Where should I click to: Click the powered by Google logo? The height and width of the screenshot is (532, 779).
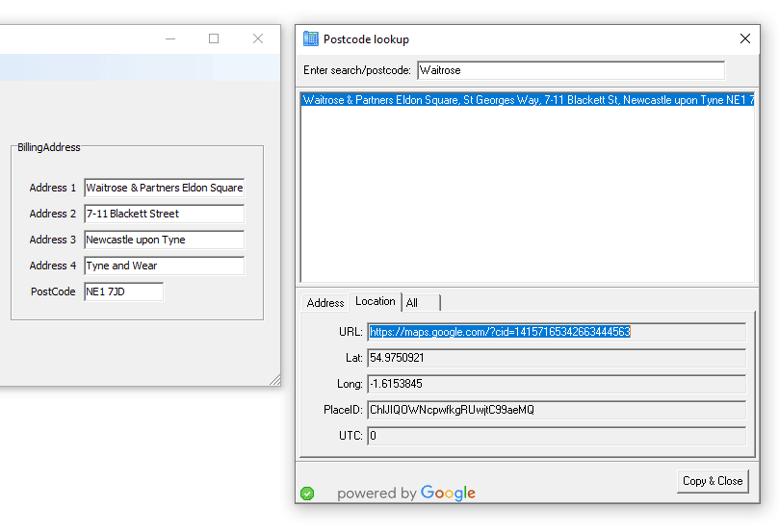(406, 493)
